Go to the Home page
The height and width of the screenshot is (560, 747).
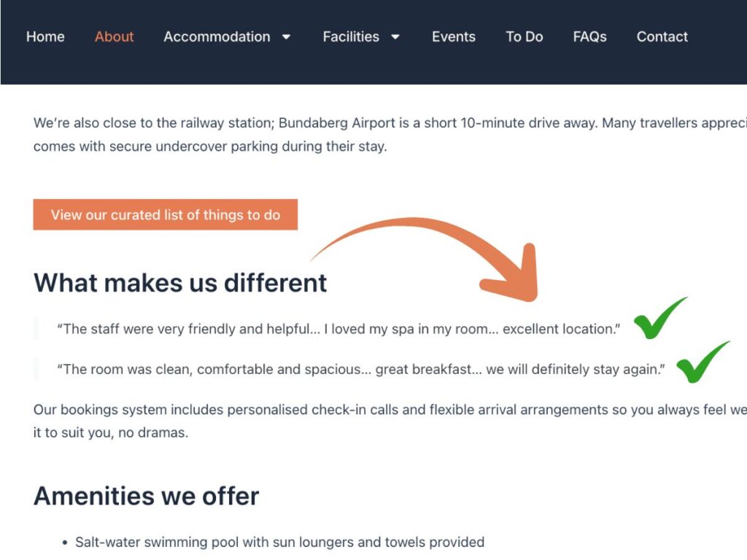pyautogui.click(x=45, y=36)
